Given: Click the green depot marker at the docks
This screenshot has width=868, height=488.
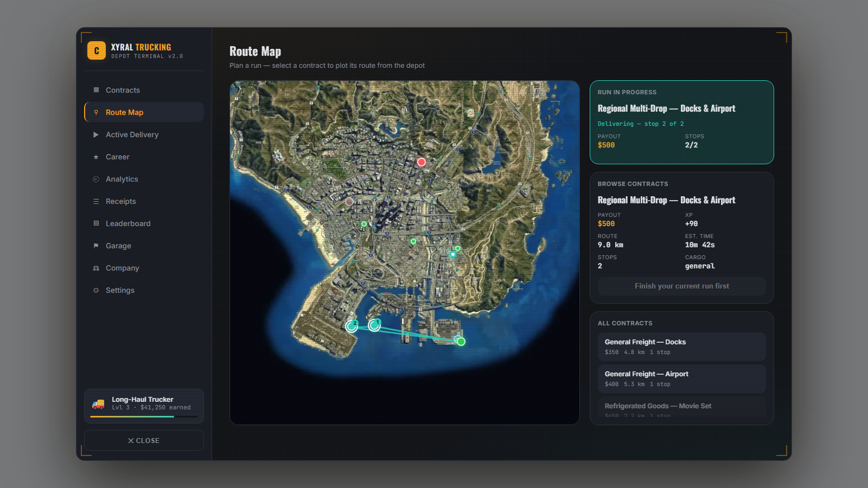Looking at the screenshot, I should tap(461, 342).
